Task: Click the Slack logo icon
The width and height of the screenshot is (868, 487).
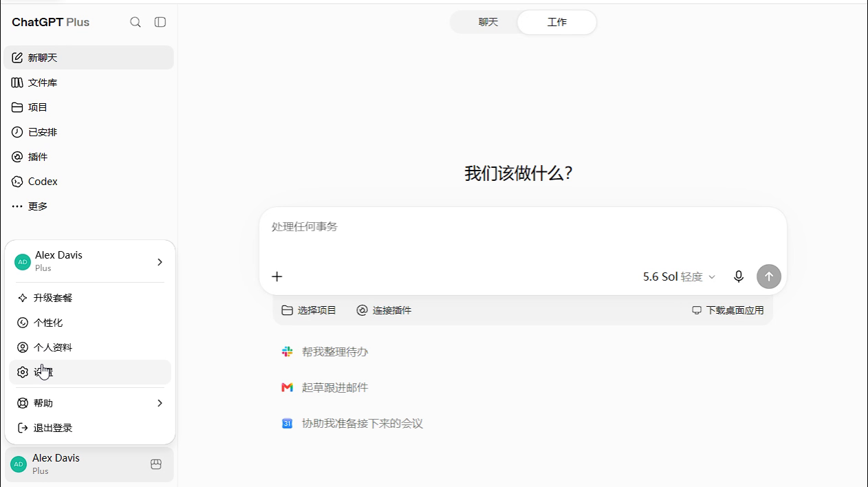Action: pyautogui.click(x=287, y=351)
